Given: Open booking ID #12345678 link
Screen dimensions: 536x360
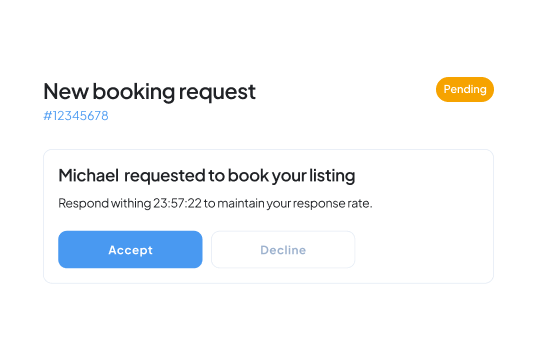Looking at the screenshot, I should click(x=76, y=116).
